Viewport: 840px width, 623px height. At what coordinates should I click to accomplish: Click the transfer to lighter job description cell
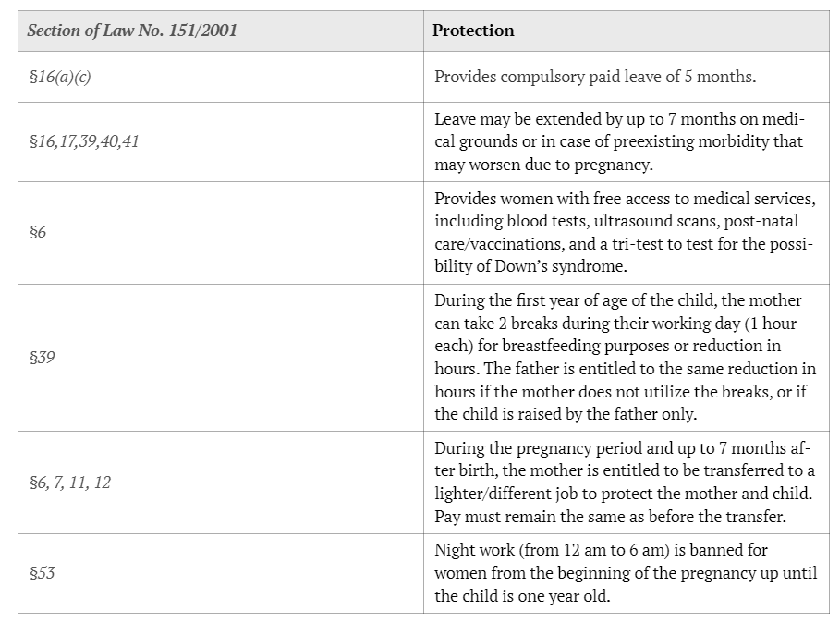click(626, 482)
